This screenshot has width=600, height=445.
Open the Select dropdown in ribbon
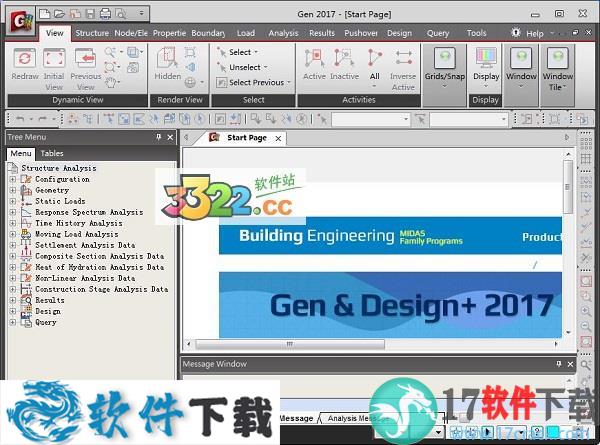pos(243,52)
